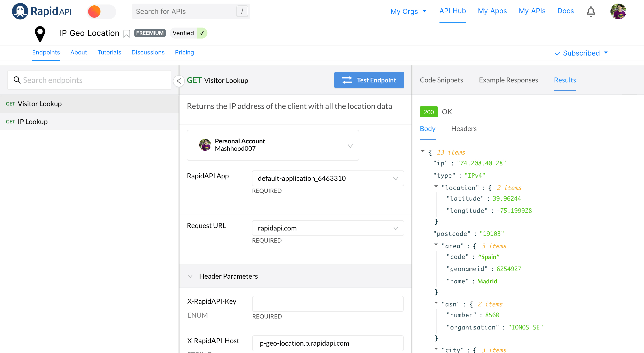Click the organisation value "IONOS SE"
The width and height of the screenshot is (644, 353).
pyautogui.click(x=525, y=327)
